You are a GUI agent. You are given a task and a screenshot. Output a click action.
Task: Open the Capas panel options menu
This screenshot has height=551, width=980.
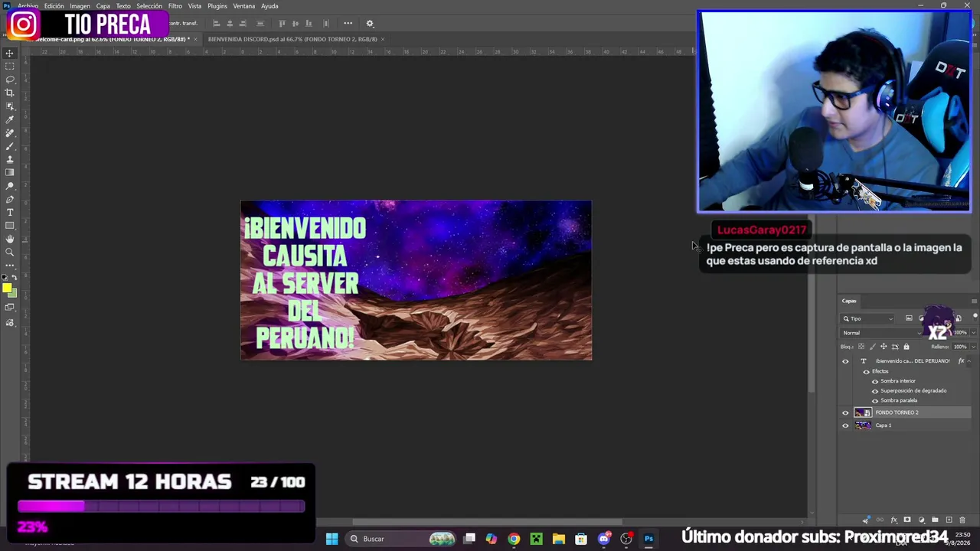974,301
